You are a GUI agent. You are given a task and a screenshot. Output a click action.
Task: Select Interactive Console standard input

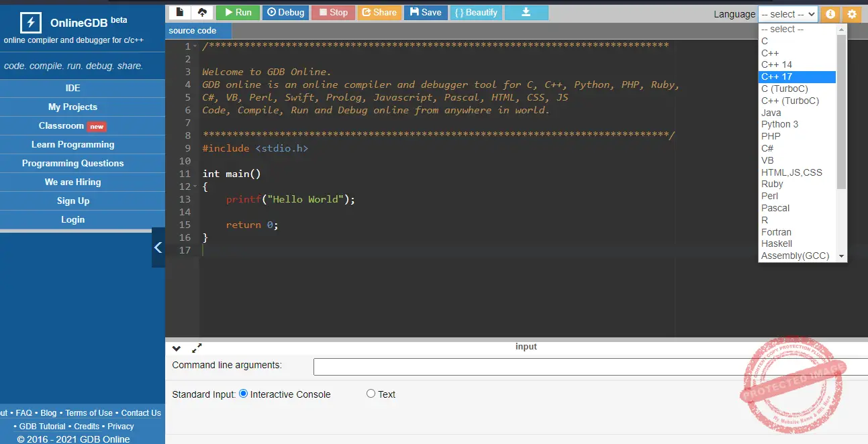[x=244, y=394]
